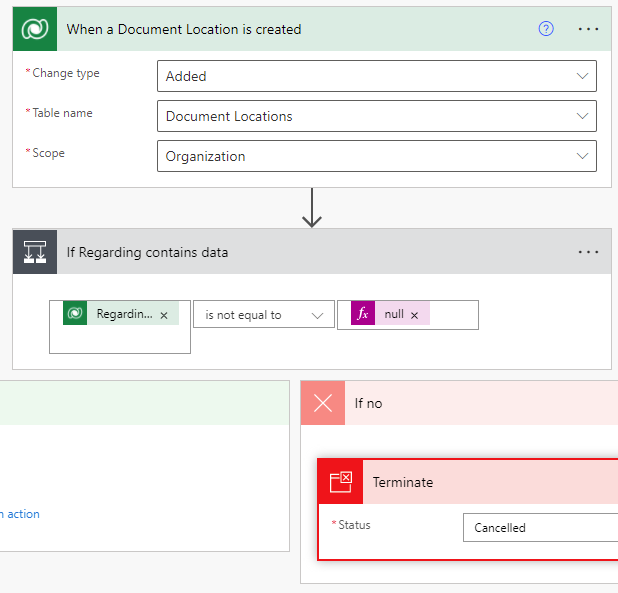Open the trigger's more options menu

click(589, 29)
